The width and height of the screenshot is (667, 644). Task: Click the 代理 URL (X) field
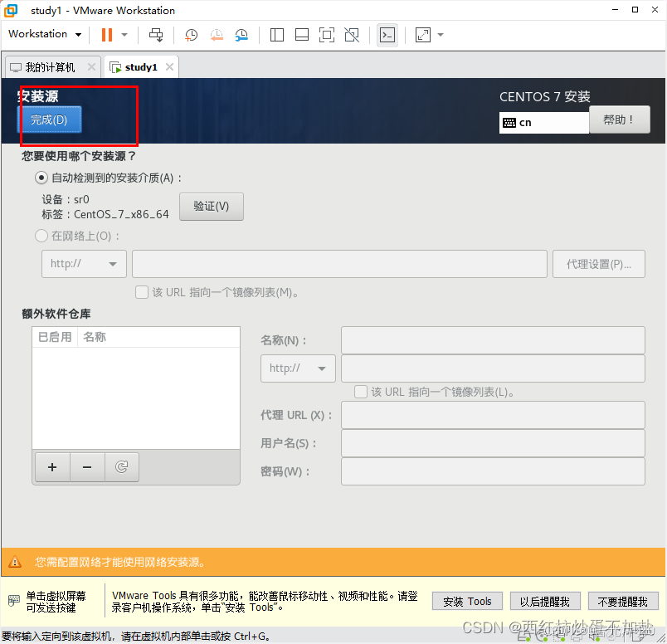[x=493, y=415]
